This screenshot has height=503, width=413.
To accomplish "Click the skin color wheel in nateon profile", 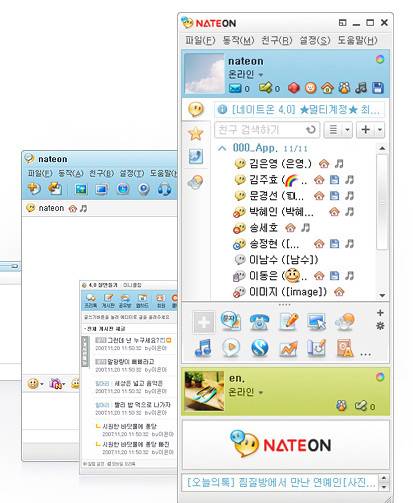I will pyautogui.click(x=380, y=59).
